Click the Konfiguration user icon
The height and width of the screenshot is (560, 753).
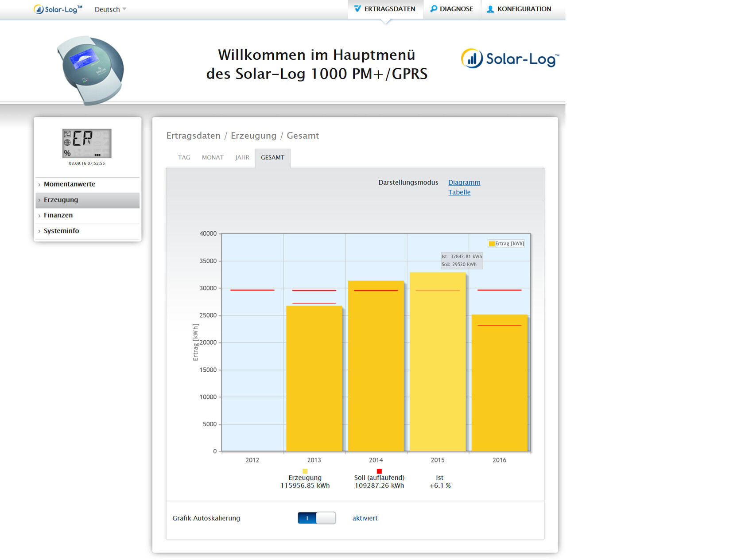(490, 9)
